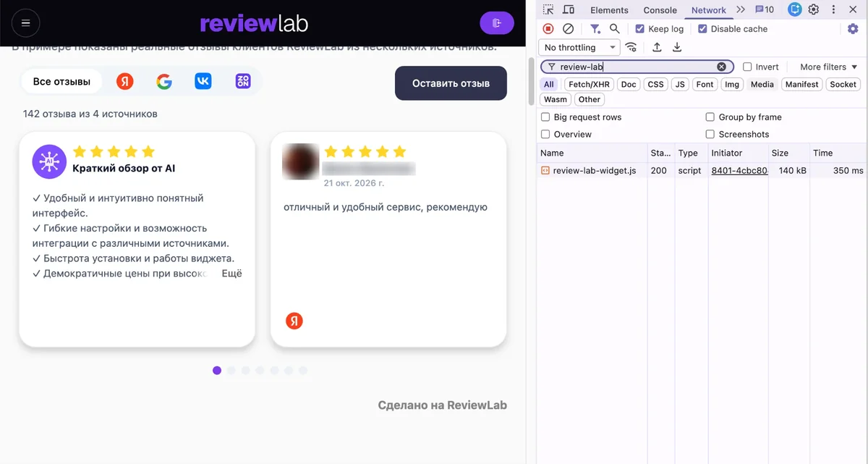
Task: Open Network settings gear icon
Action: (x=853, y=29)
